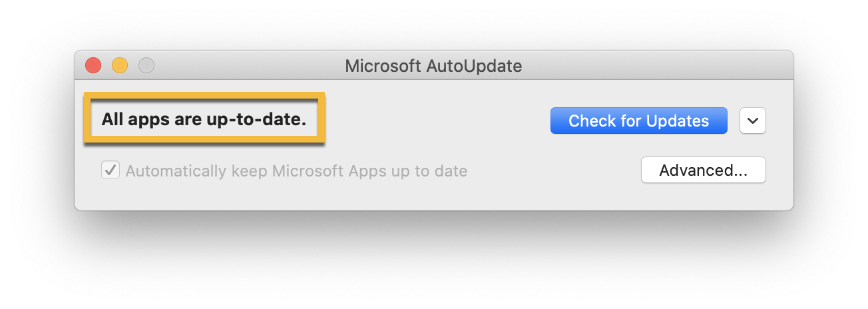Viewport: 868px width, 309px height.
Task: Hit the yellow minimize traffic-light icon
Action: pyautogui.click(x=120, y=65)
